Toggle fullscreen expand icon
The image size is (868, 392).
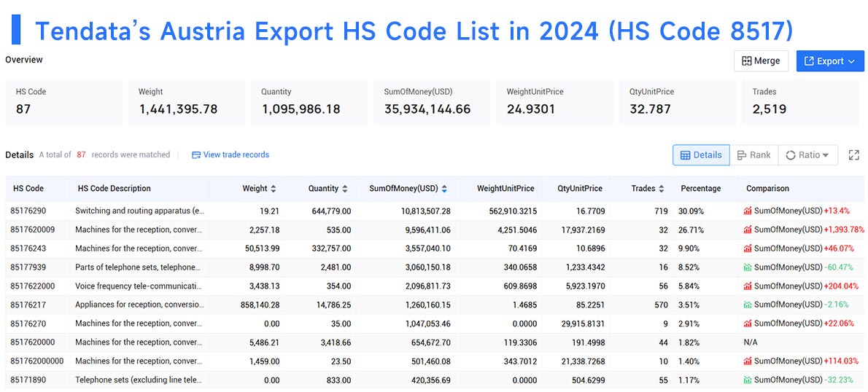[x=853, y=155]
